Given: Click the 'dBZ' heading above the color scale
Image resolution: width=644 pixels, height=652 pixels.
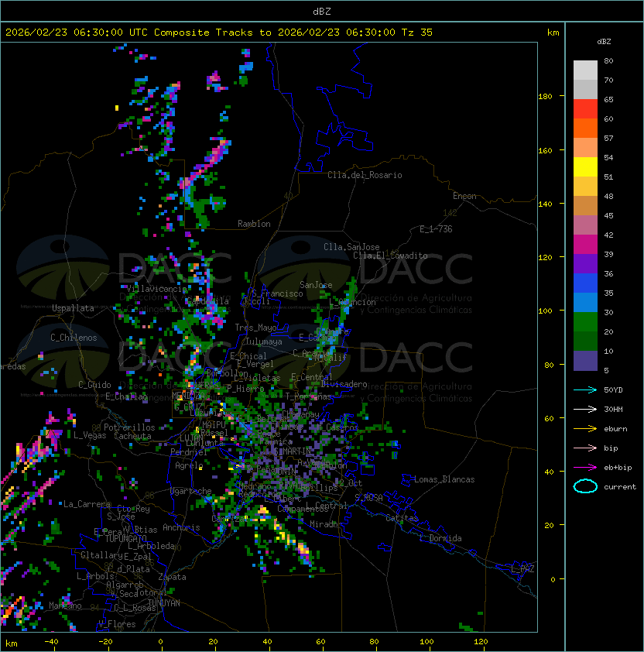Looking at the screenshot, I should click(604, 42).
